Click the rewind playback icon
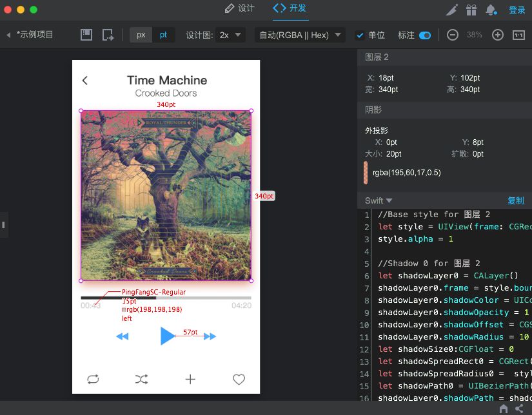Image resolution: width=532 pixels, height=415 pixels. tap(122, 336)
